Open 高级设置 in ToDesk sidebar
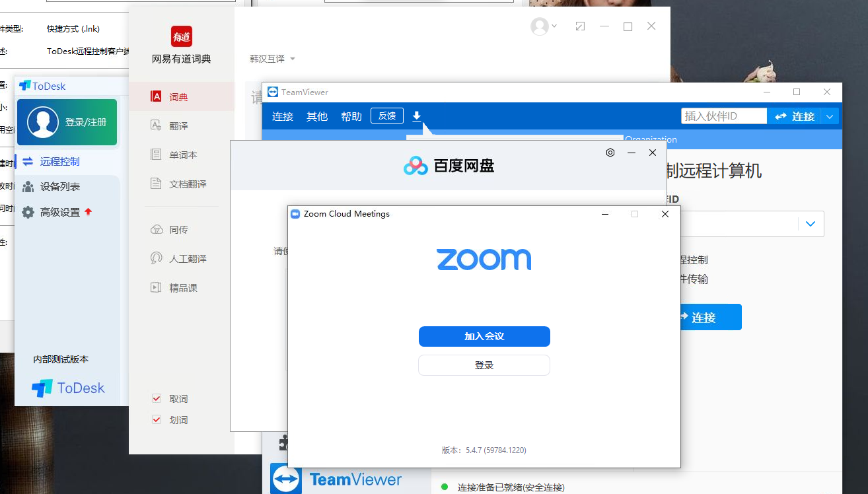The image size is (868, 494). pyautogui.click(x=59, y=212)
